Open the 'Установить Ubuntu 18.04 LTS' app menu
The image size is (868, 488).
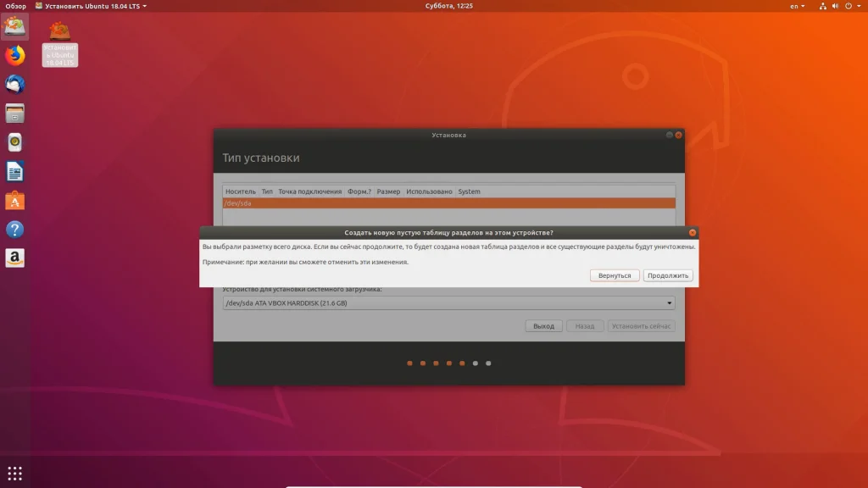(92, 6)
